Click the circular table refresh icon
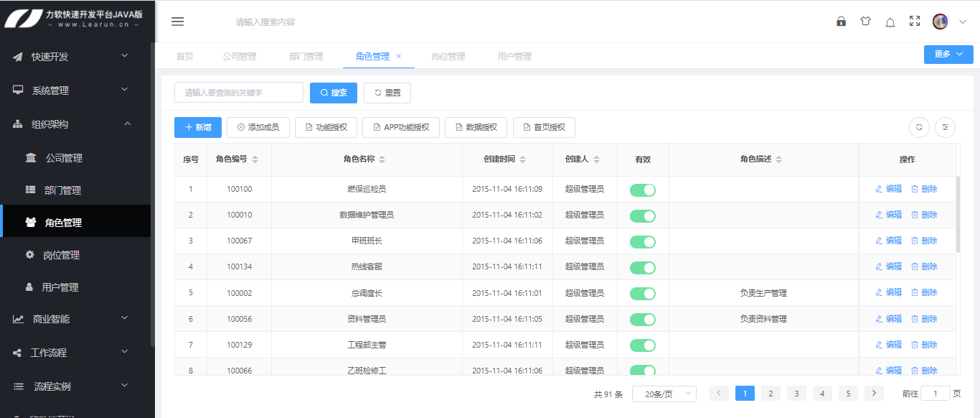Image resolution: width=980 pixels, height=418 pixels. tap(919, 127)
